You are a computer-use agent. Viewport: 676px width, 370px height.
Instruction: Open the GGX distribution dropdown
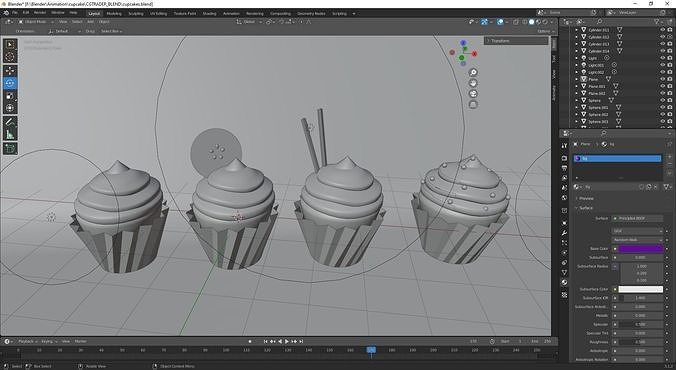(637, 231)
